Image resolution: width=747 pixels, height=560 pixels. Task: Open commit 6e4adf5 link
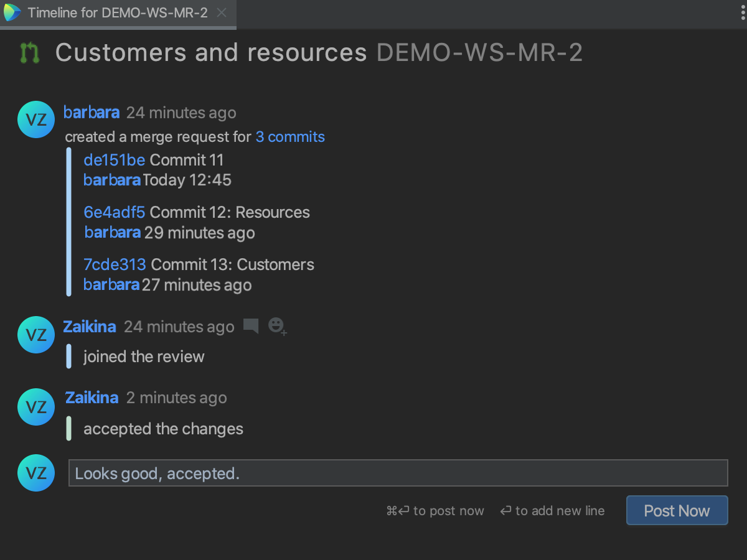114,212
